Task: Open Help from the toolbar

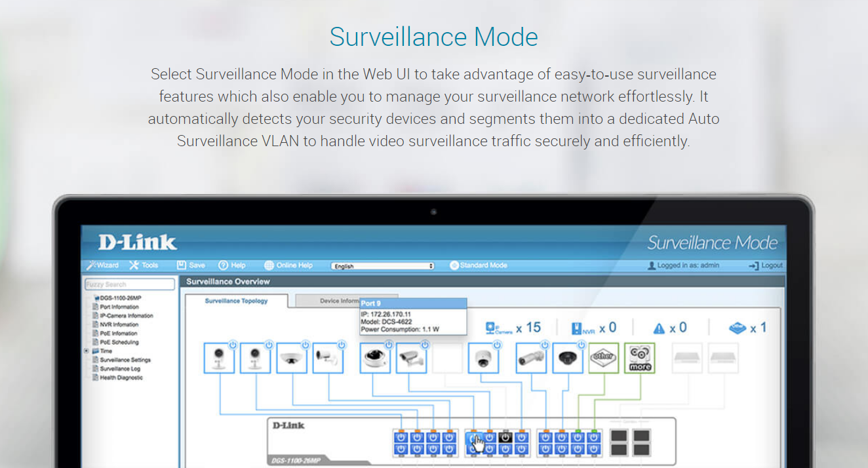Action: 224,265
